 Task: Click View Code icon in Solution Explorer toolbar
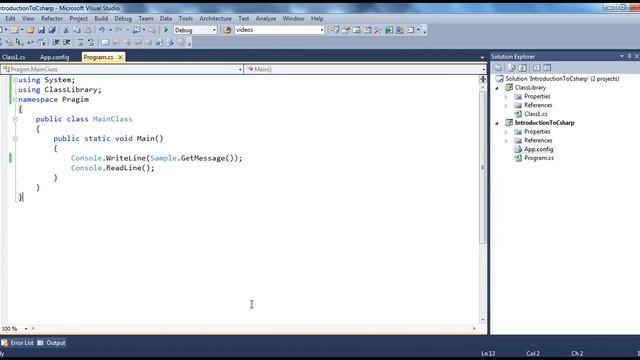(537, 68)
